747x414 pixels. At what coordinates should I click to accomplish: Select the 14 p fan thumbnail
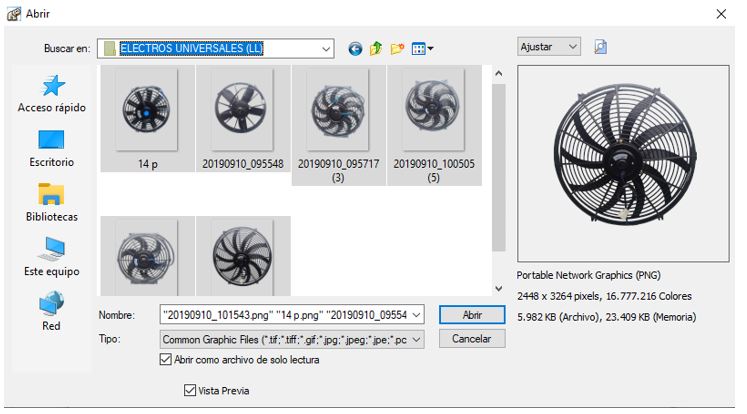(147, 119)
